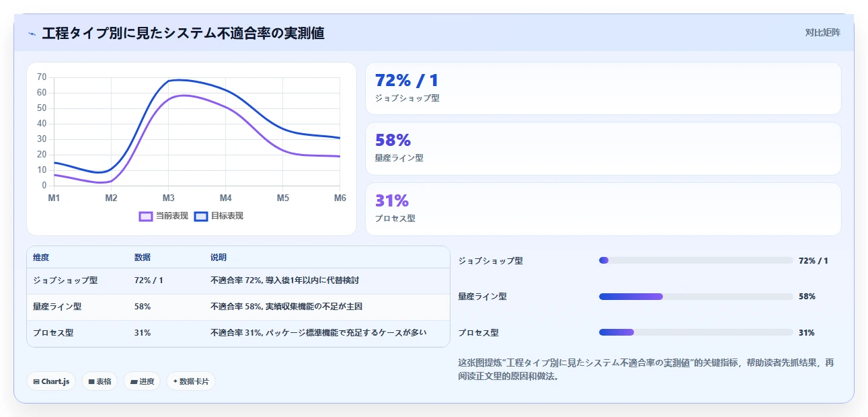Click プロセス型 in the table's 维度 column
Viewport: 868px width, 417px height.
pos(53,333)
